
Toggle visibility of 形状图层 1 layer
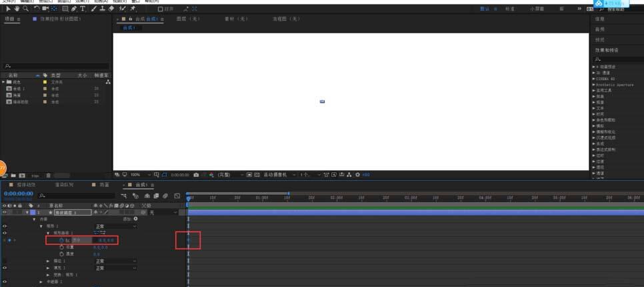pyautogui.click(x=5, y=212)
